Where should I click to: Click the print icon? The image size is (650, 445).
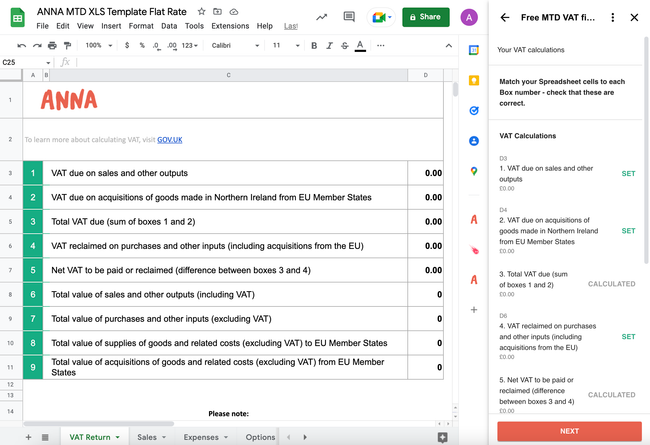pos(52,45)
